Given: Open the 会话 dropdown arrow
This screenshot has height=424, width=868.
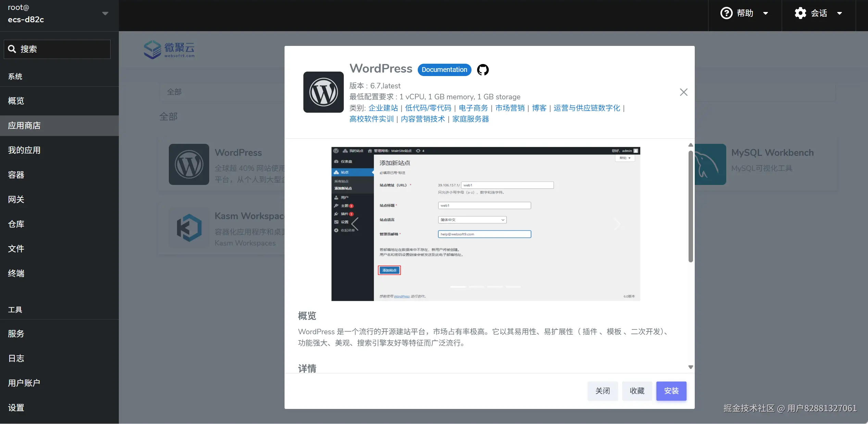Looking at the screenshot, I should tap(840, 13).
